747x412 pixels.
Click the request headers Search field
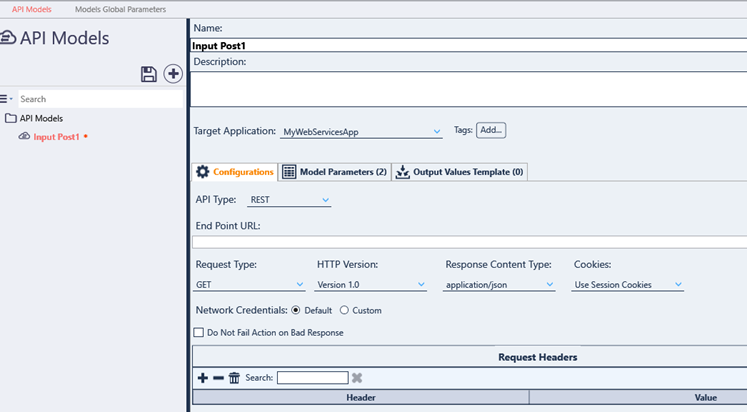(x=313, y=378)
